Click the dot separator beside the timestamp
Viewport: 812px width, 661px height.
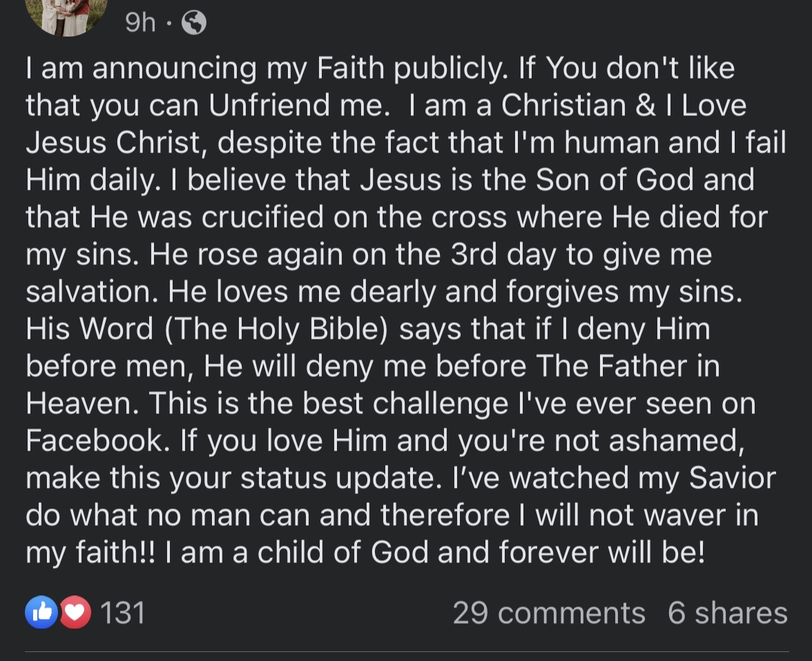pos(168,23)
